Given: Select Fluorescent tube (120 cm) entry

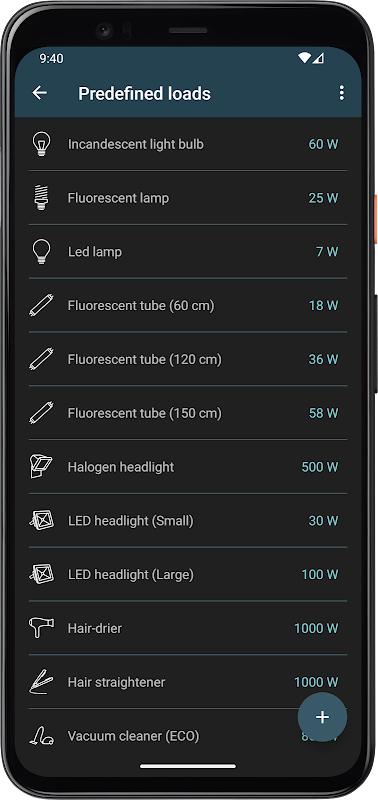Looking at the screenshot, I should [188, 359].
